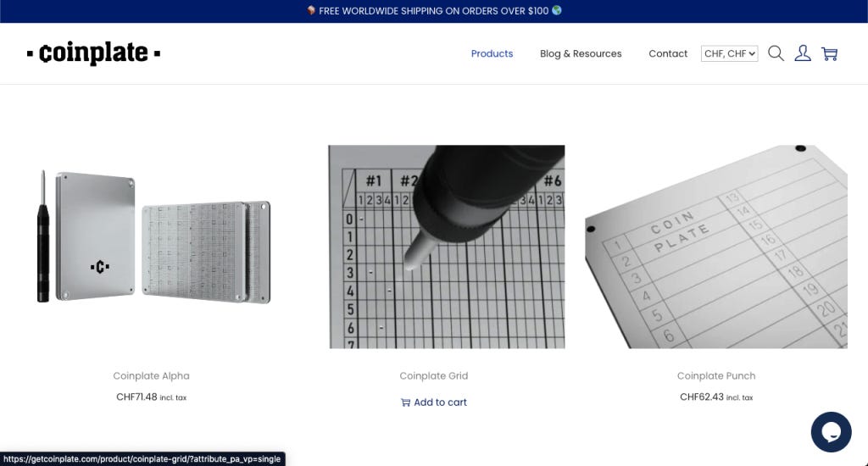868x466 pixels.
Task: View the Coinplate Punch product image
Action: pos(715,247)
